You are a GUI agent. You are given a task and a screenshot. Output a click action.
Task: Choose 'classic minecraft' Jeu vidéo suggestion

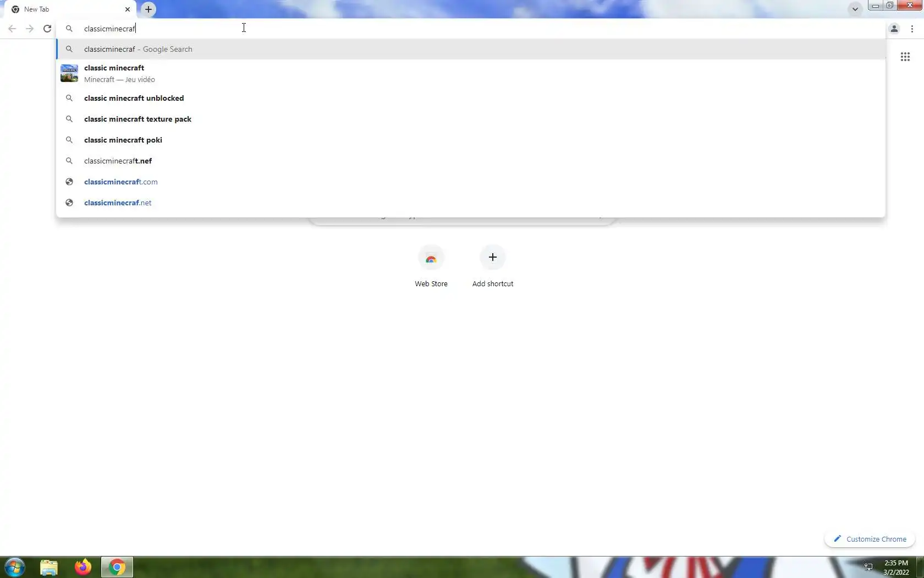[x=471, y=73]
